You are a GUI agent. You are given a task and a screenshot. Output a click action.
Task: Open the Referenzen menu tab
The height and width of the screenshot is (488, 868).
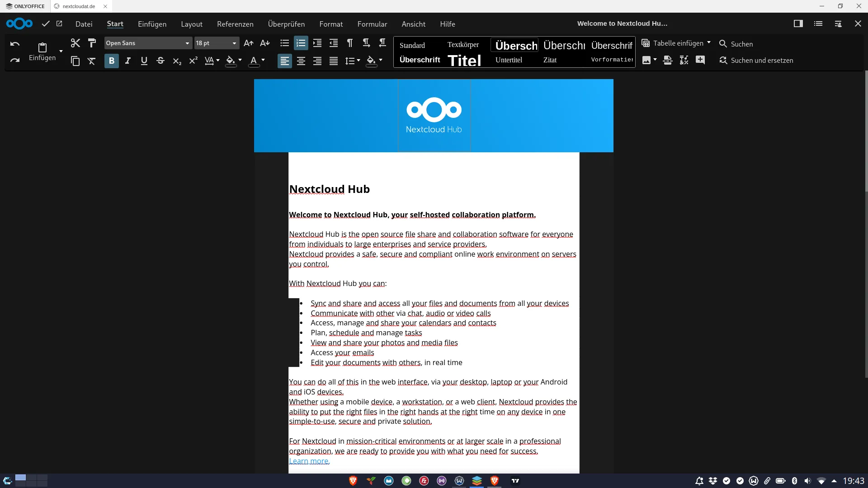tap(235, 24)
